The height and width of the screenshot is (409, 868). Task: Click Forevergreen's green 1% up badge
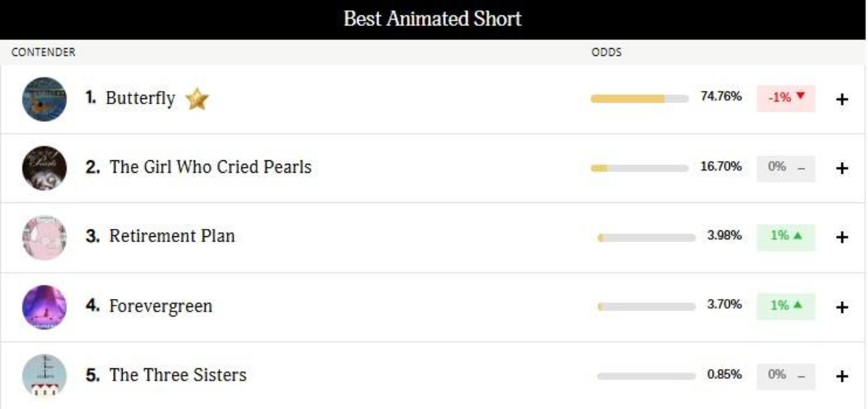pos(786,306)
